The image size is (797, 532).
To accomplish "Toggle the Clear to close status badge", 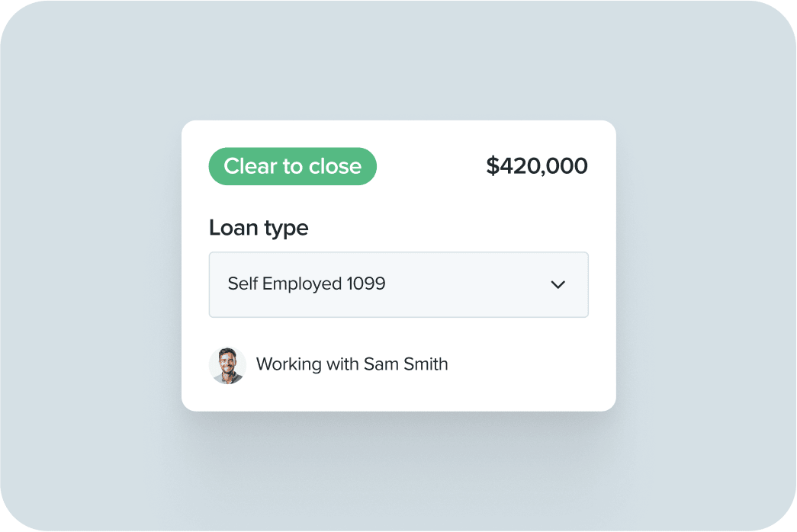I will [x=292, y=166].
